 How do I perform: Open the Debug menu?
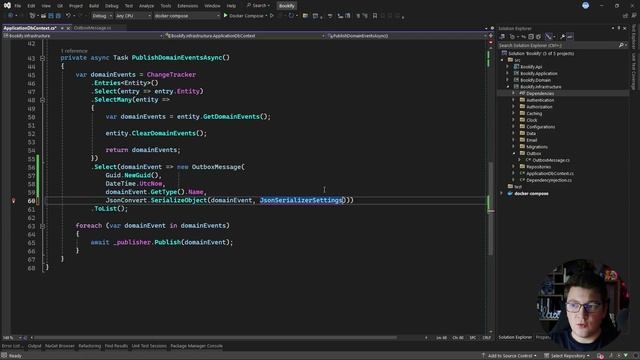pos(111,6)
